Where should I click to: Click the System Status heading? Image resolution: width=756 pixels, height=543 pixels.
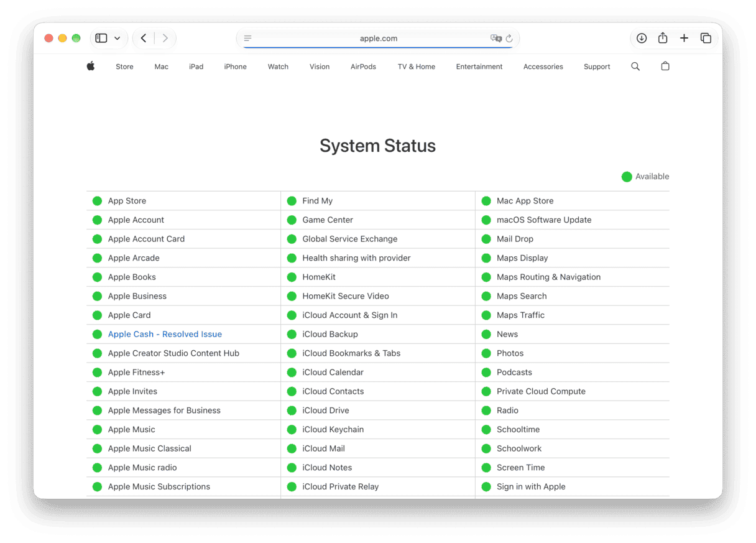click(378, 146)
